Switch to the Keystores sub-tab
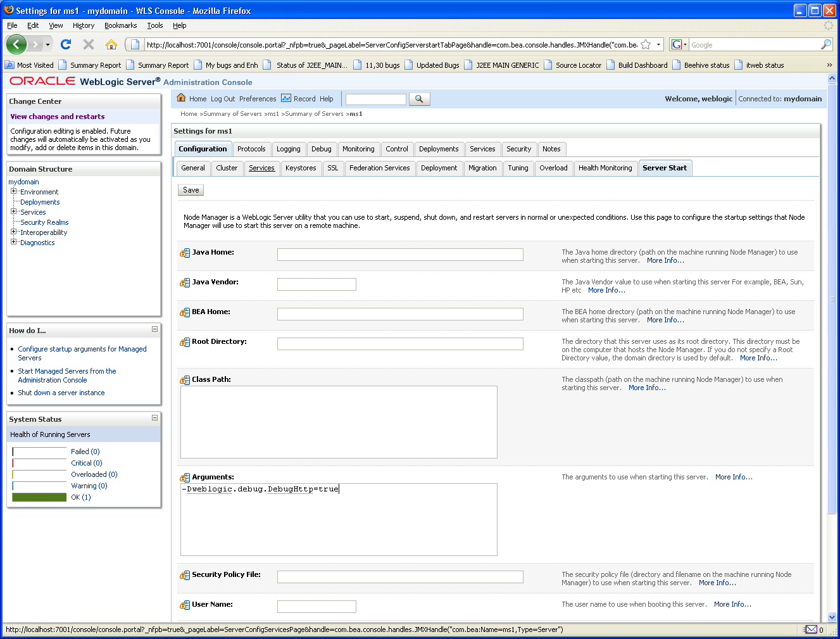Image resolution: width=840 pixels, height=639 pixels. [x=301, y=168]
